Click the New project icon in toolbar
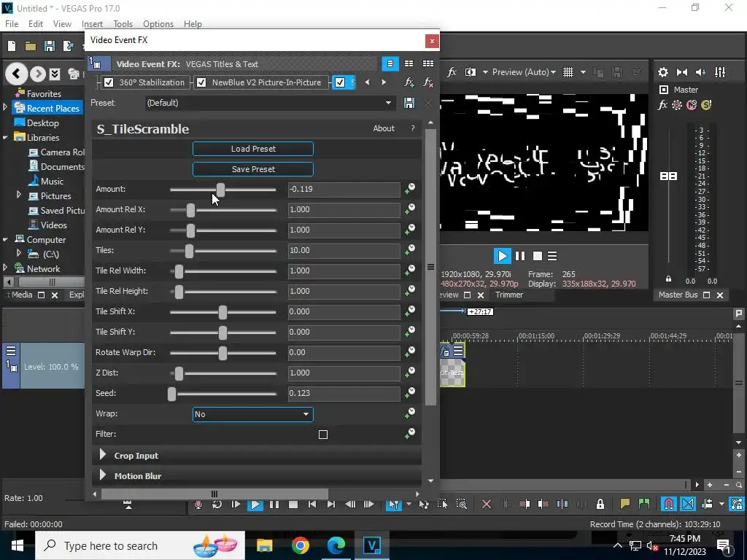Viewport: 747px width, 560px height. click(x=12, y=46)
